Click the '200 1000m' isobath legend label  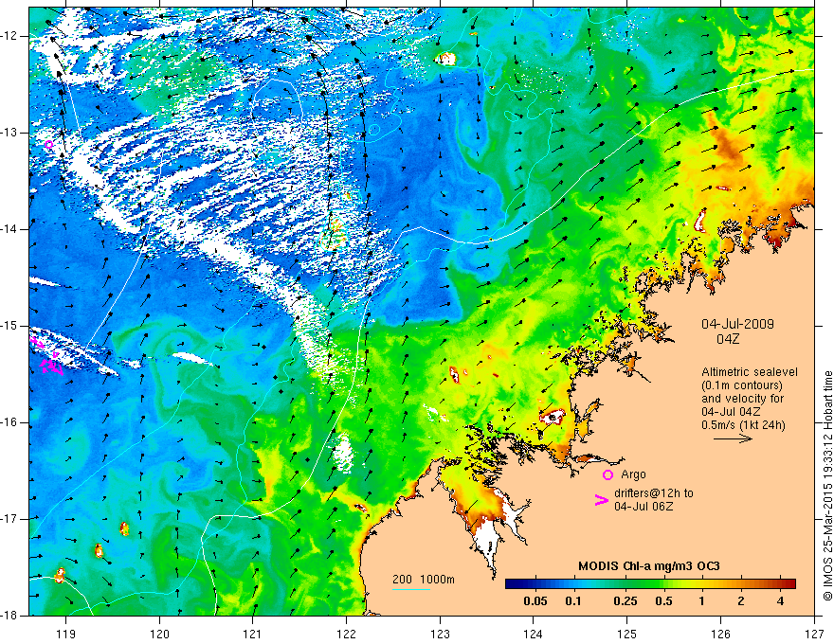pyautogui.click(x=424, y=580)
